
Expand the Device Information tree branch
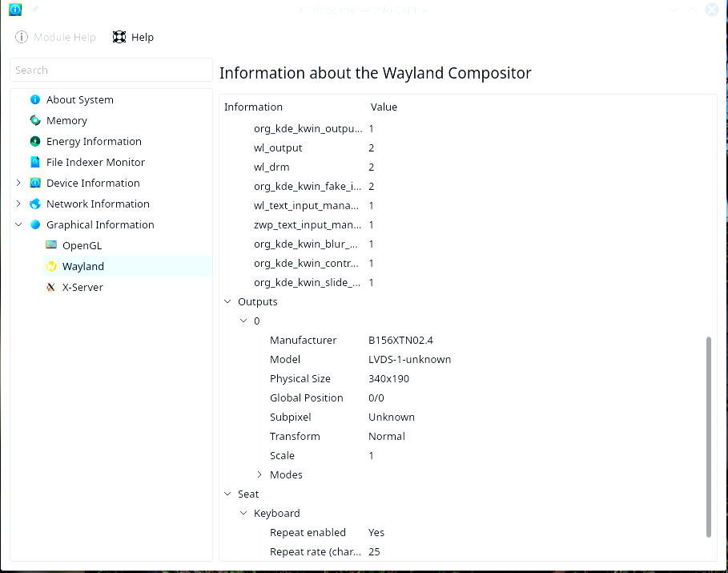click(x=18, y=184)
